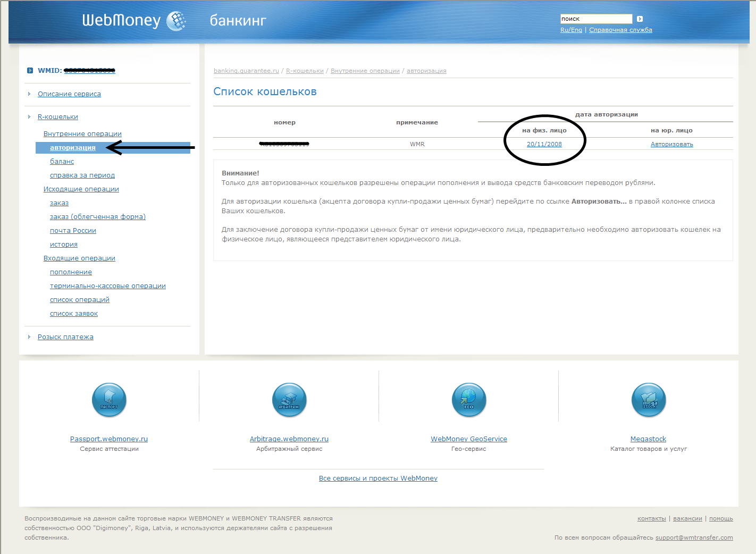Image resolution: width=756 pixels, height=554 pixels.
Task: Open the Arbitrage service round icon
Action: [289, 400]
